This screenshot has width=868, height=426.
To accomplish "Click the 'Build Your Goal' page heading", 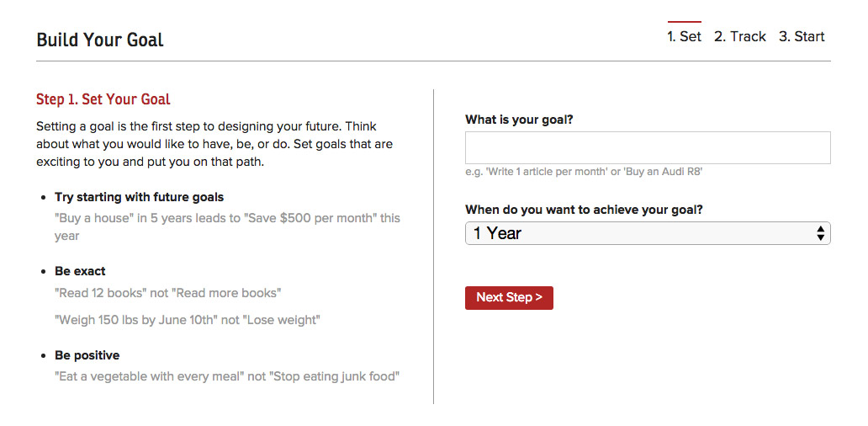I will pos(100,40).
